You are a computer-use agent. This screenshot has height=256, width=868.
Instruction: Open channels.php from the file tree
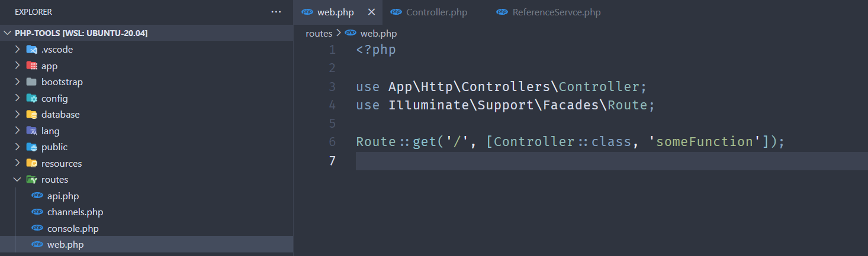tap(75, 212)
